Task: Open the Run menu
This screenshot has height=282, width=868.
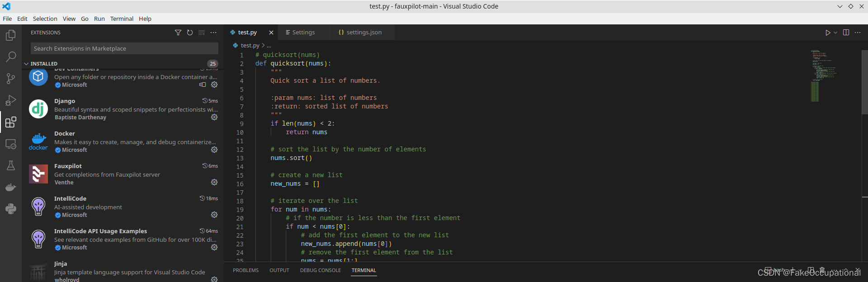Action: pos(99,19)
